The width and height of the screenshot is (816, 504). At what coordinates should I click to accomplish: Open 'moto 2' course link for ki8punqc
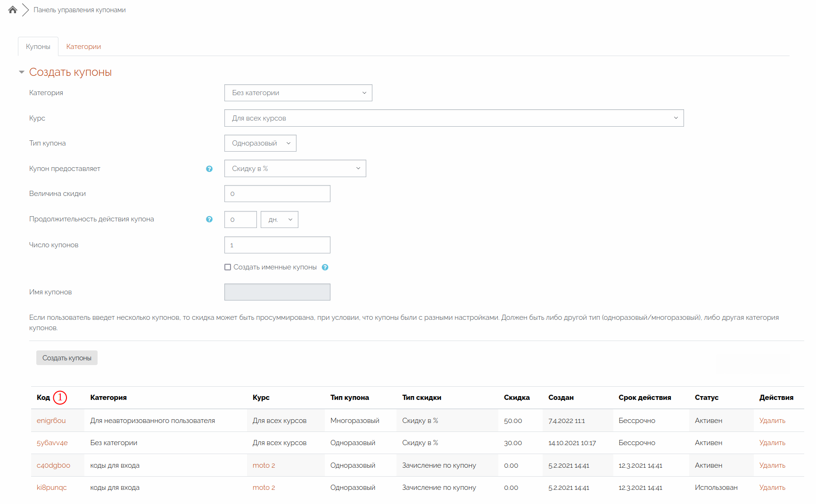point(264,488)
